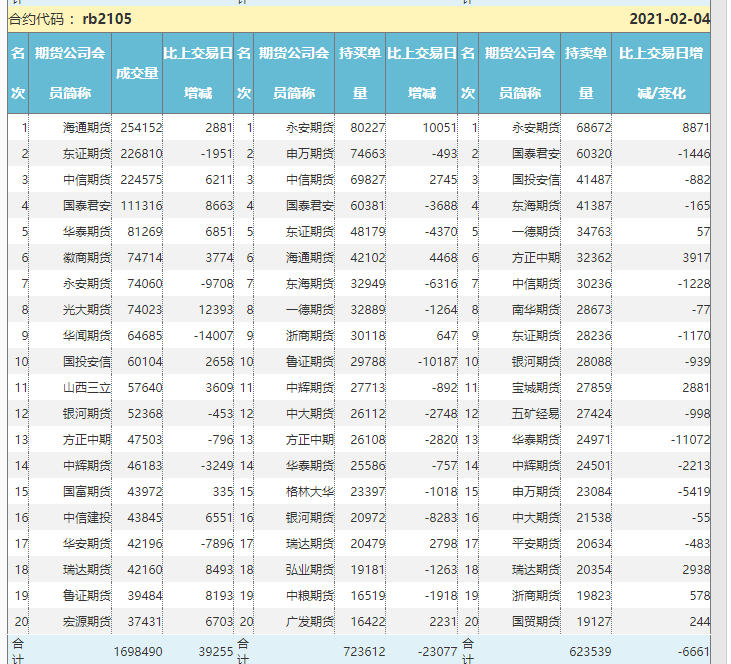Viewport: 731px width, 664px height.
Task: Select 永安期货 long position 80227
Action: click(x=368, y=128)
